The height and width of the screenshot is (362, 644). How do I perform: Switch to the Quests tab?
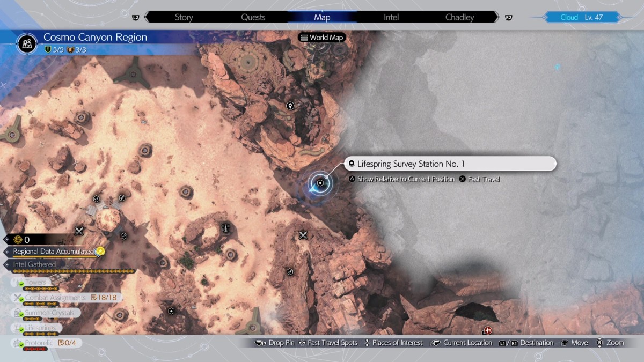(253, 17)
